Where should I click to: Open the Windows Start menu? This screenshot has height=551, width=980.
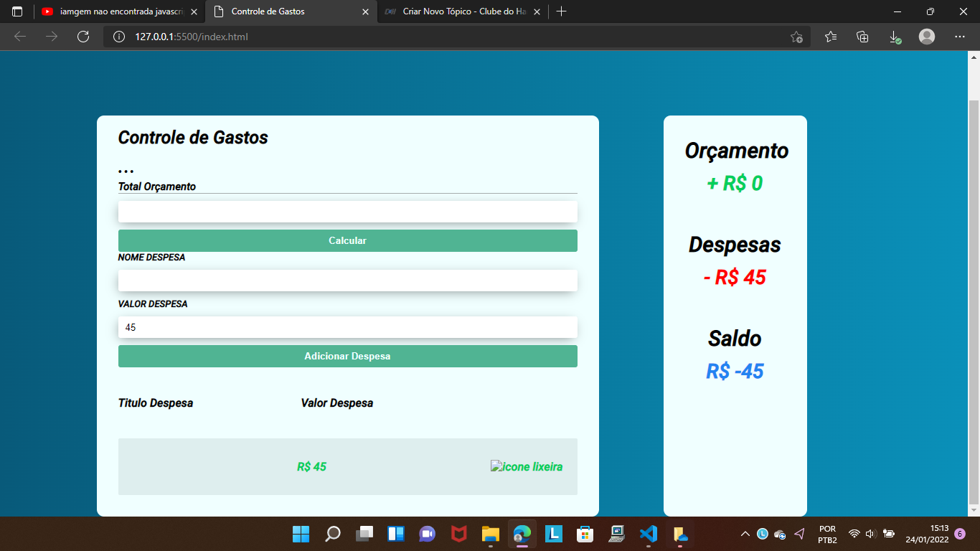click(301, 534)
